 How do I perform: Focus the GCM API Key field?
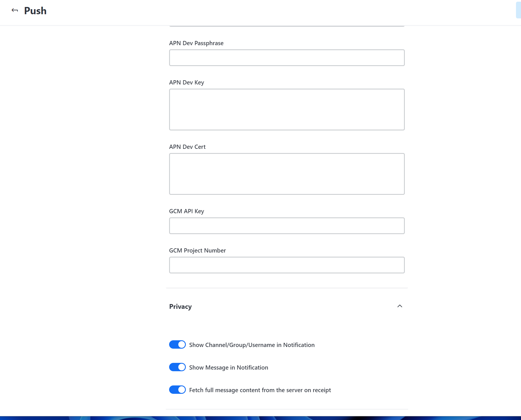(x=287, y=225)
